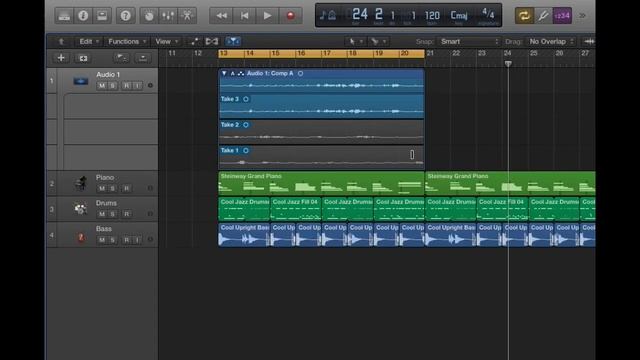Click the Piano track icon
The width and height of the screenshot is (640, 360).
coord(81,184)
